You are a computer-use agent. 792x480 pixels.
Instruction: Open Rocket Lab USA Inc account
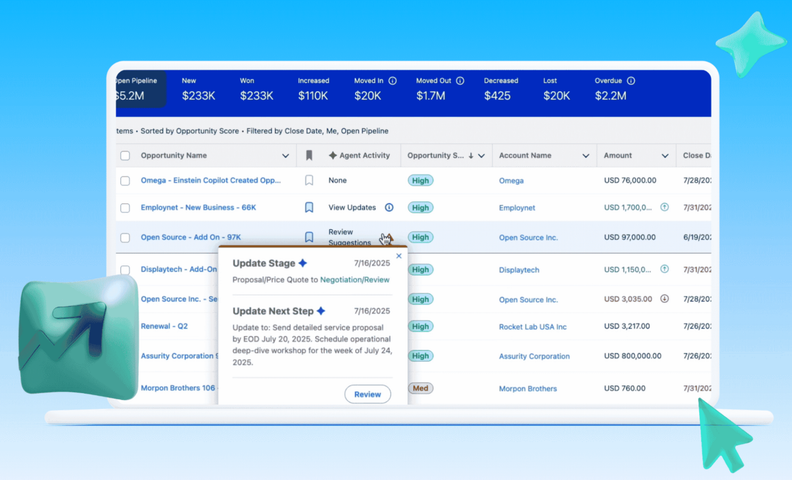[x=533, y=327]
